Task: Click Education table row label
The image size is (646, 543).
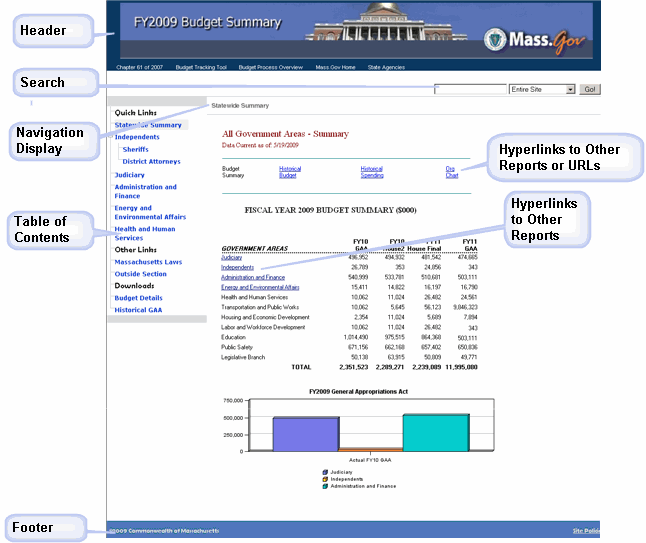Action: [x=233, y=337]
